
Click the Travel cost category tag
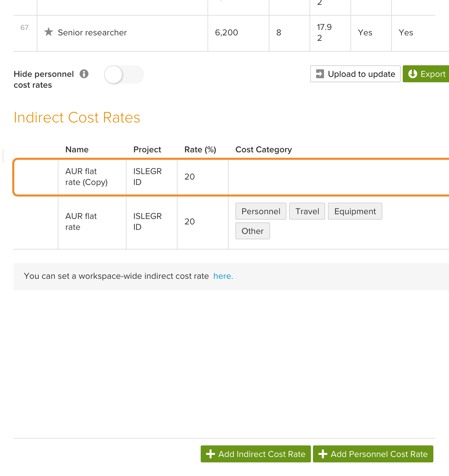(307, 211)
